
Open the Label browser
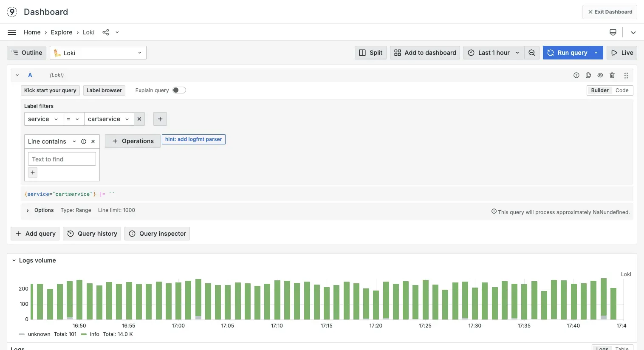coord(104,90)
